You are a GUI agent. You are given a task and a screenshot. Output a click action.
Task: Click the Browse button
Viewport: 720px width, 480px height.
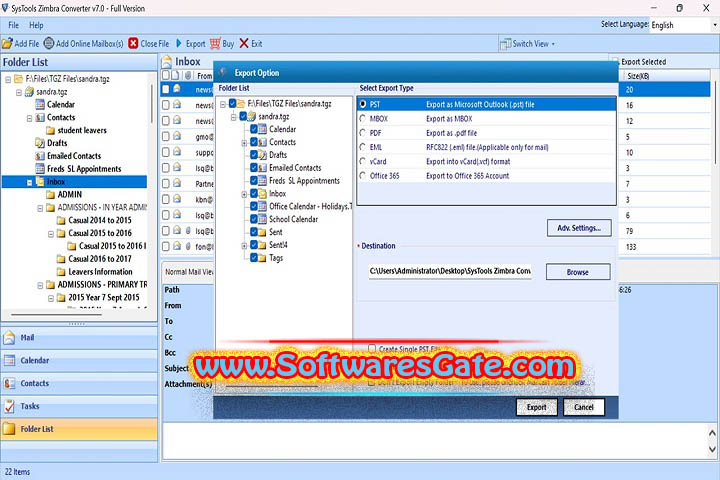click(x=578, y=272)
